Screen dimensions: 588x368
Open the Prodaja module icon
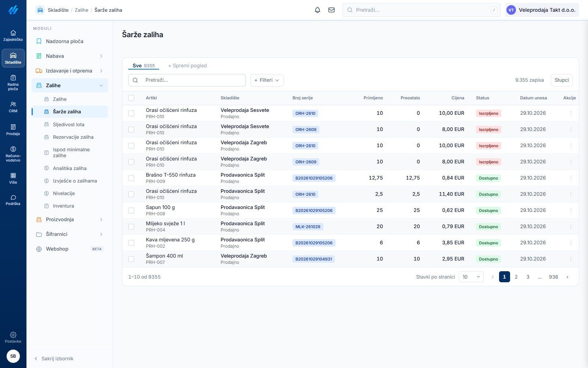pyautogui.click(x=13, y=130)
